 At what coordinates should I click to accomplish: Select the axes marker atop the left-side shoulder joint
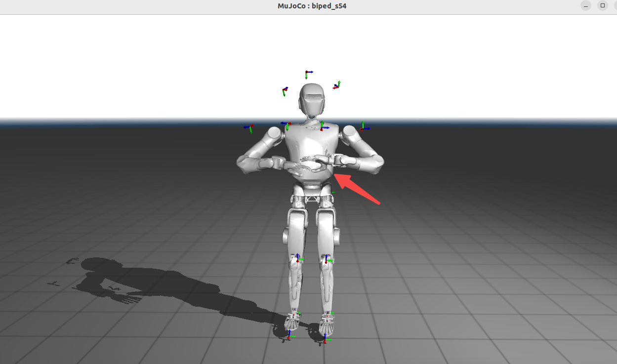point(286,124)
